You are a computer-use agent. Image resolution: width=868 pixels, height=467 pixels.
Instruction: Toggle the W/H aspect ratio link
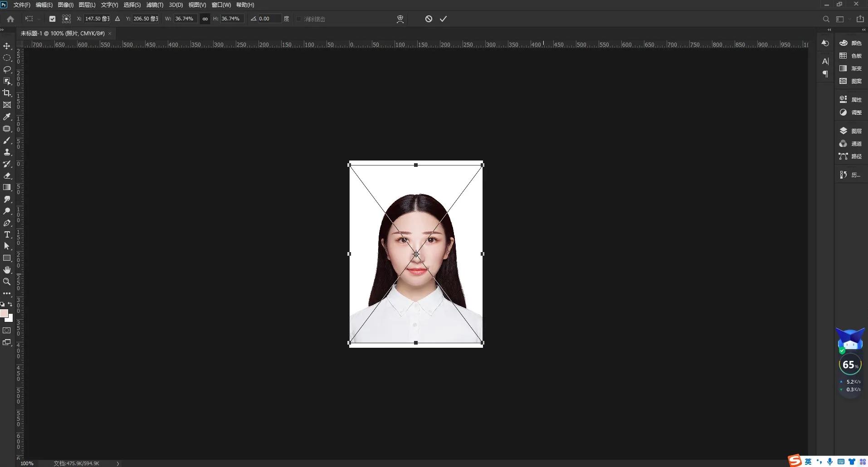tap(205, 19)
